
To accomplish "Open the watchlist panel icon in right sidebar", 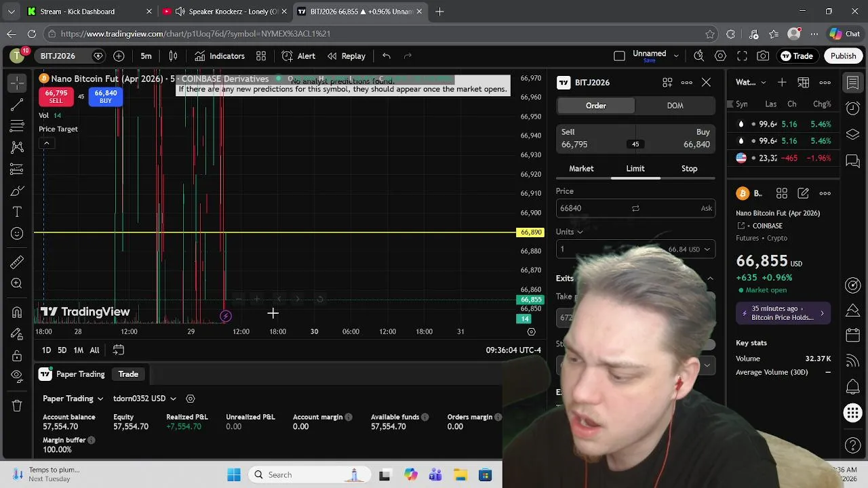I will (853, 83).
